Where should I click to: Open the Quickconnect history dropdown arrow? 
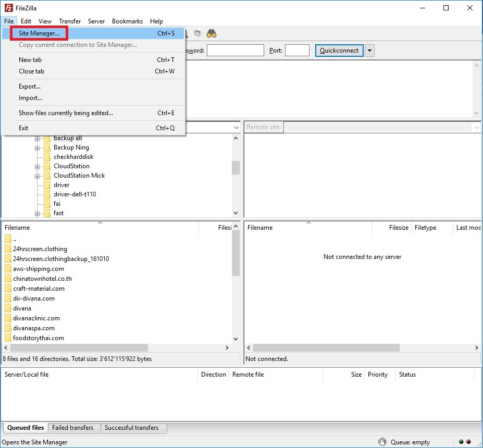[369, 51]
